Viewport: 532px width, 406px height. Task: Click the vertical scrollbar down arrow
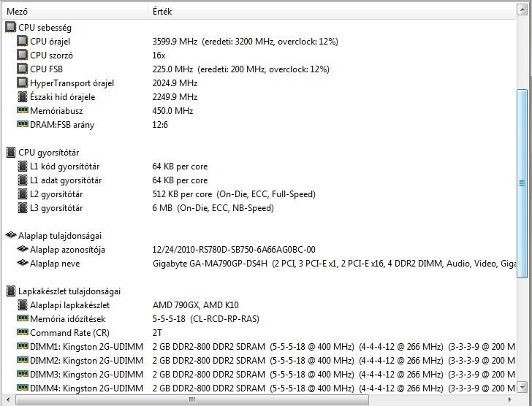(x=522, y=386)
